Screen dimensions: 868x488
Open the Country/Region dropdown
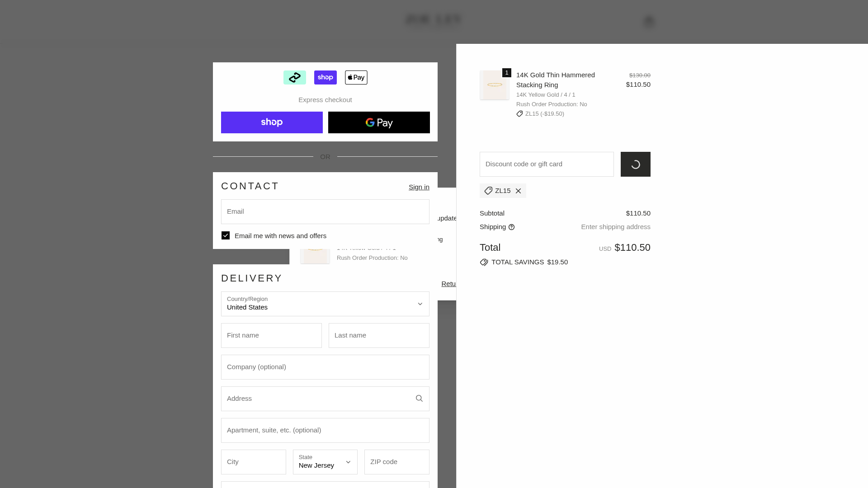click(325, 304)
